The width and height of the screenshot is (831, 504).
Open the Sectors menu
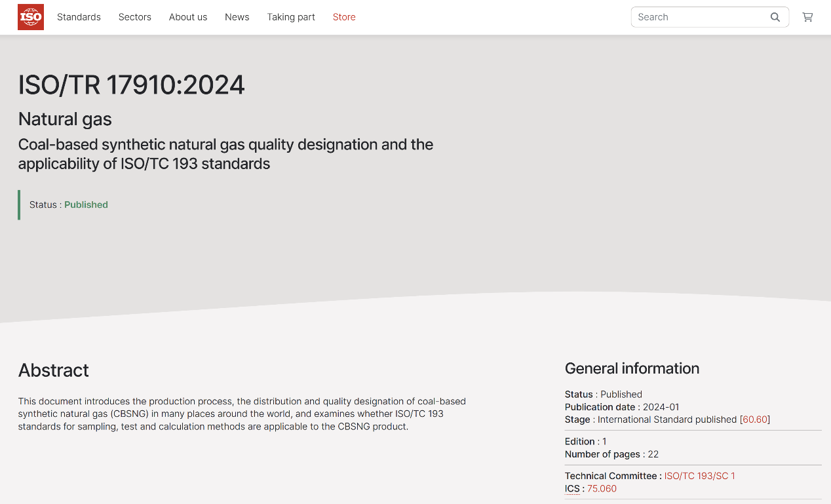click(x=135, y=17)
